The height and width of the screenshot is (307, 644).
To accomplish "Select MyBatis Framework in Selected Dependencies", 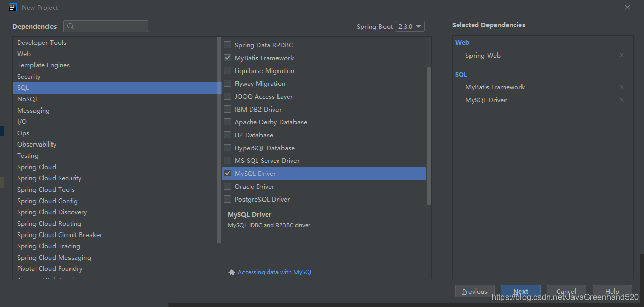I will [x=495, y=87].
